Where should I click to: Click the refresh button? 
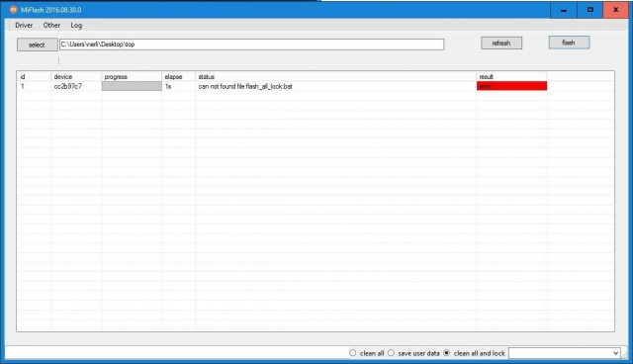pos(501,43)
